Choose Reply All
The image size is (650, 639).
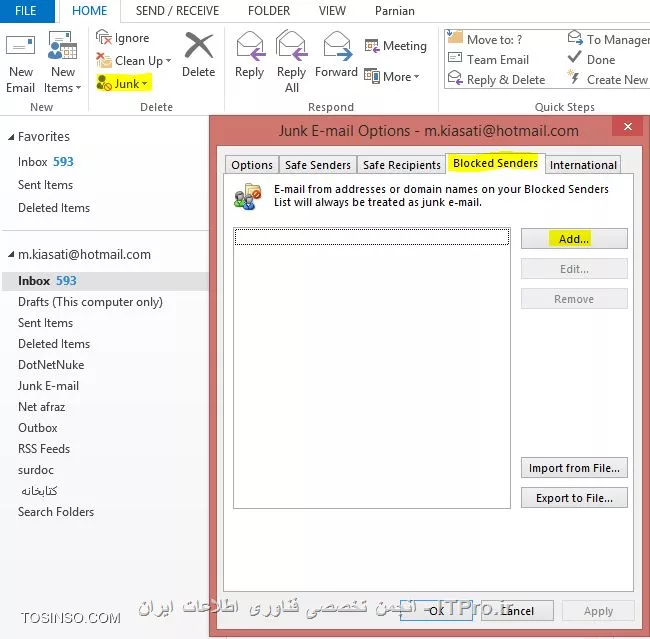(291, 62)
